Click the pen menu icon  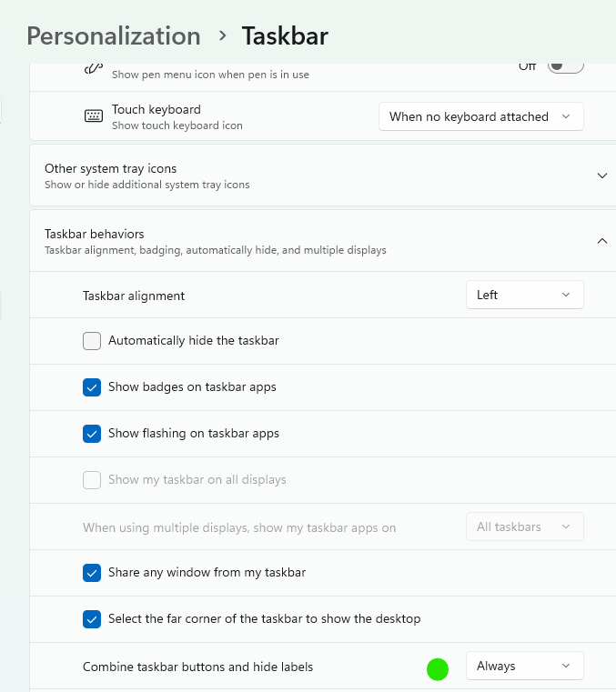(x=92, y=69)
